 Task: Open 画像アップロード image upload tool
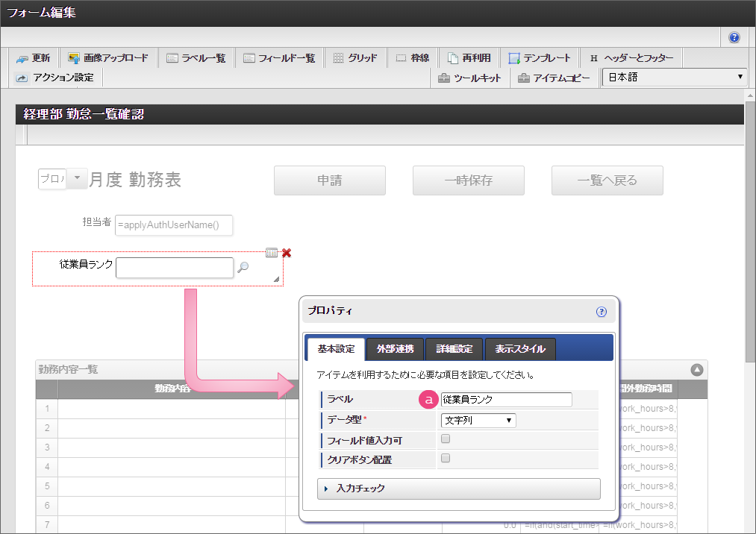(108, 58)
